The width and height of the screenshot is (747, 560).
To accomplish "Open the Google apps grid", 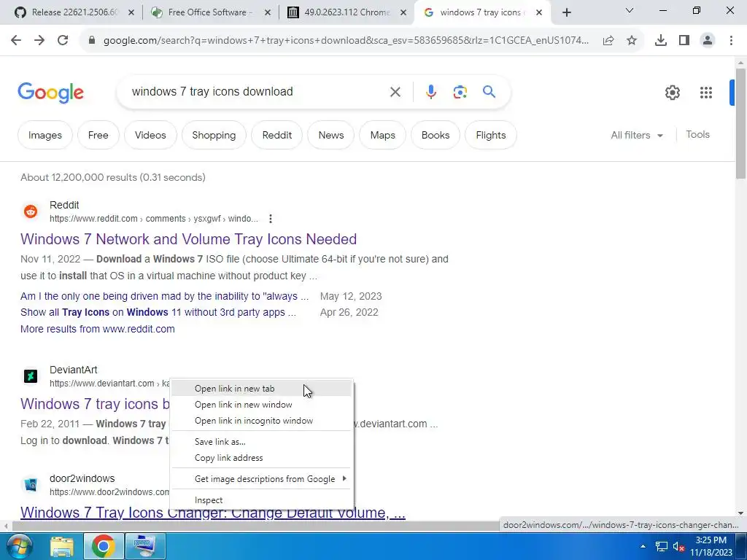I will point(706,93).
